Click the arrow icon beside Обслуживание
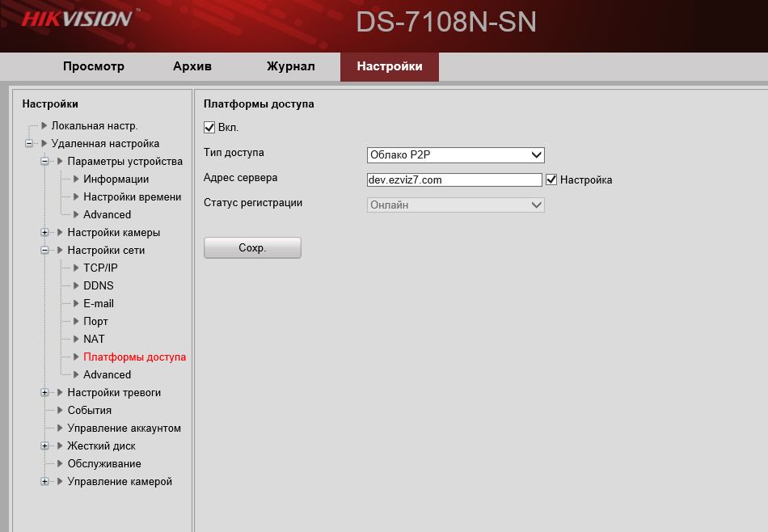This screenshot has height=532, width=768. click(60, 463)
